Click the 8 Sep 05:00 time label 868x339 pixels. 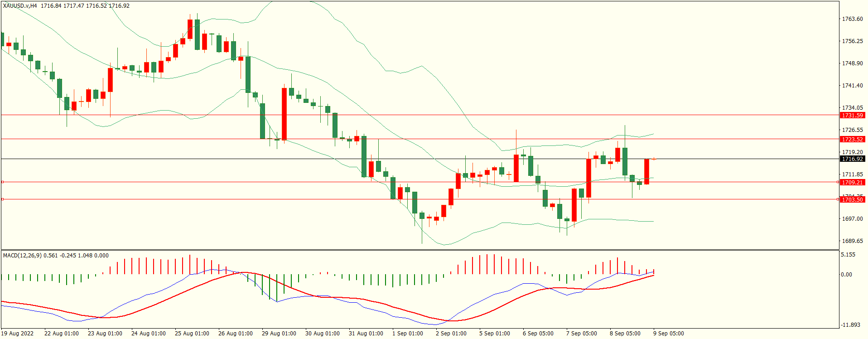click(625, 334)
